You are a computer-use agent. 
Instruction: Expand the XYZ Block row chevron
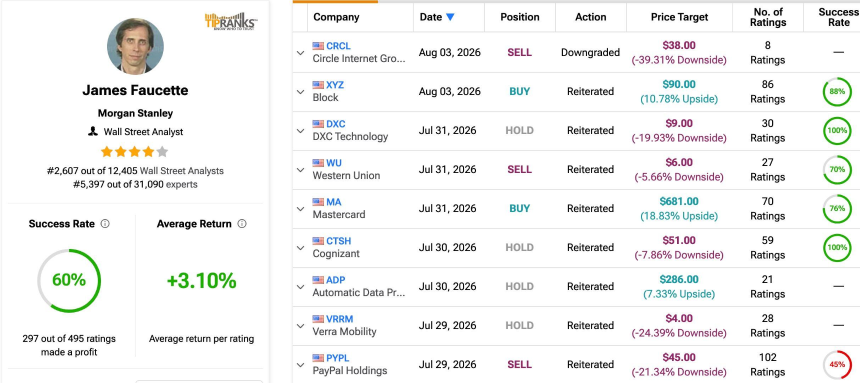pos(300,92)
